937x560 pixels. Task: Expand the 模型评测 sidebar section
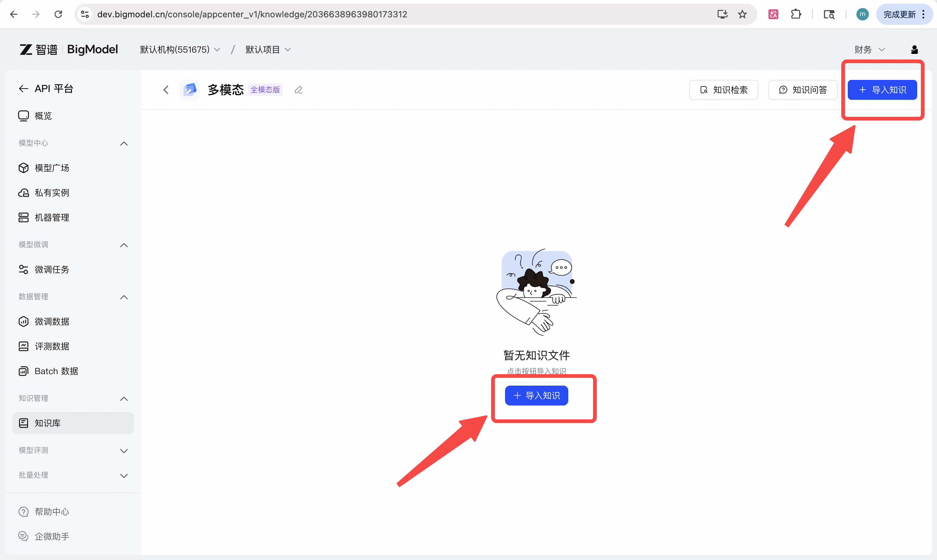(x=123, y=451)
